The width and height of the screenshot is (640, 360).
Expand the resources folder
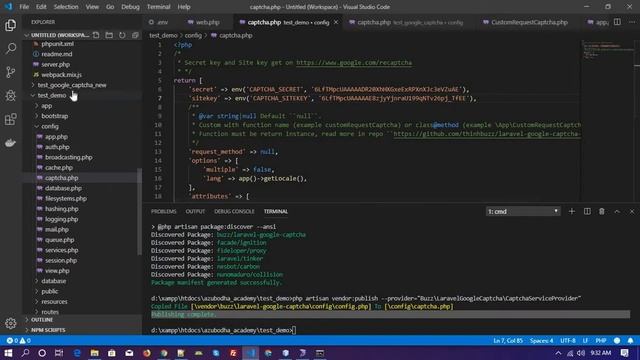(54, 302)
